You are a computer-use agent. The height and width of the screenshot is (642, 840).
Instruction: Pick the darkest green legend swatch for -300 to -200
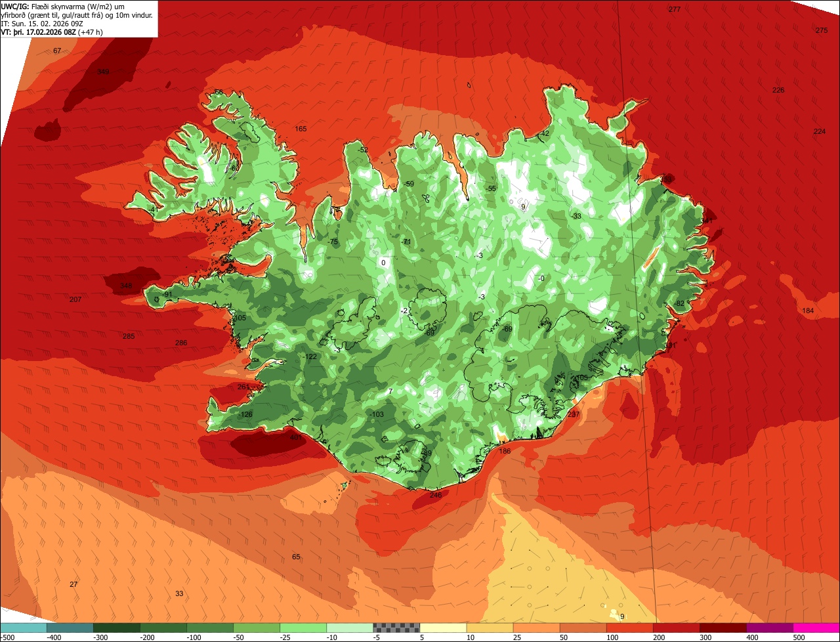click(x=117, y=627)
